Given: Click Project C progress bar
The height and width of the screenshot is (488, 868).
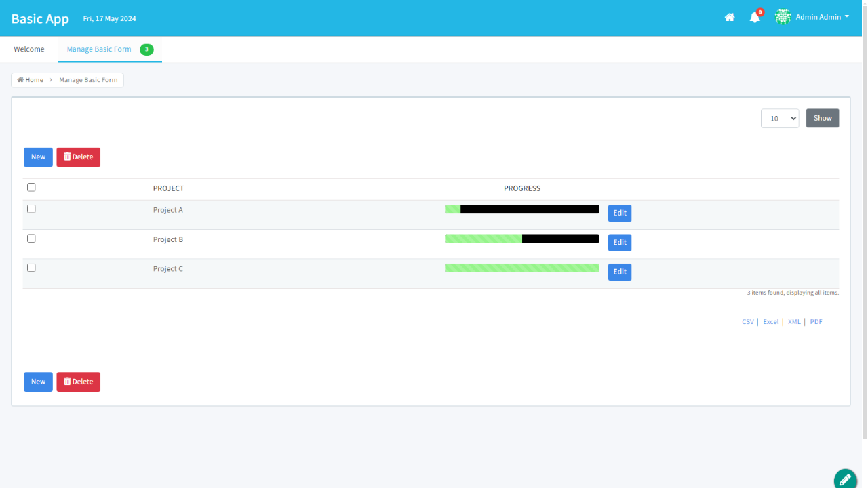Looking at the screenshot, I should coord(522,268).
